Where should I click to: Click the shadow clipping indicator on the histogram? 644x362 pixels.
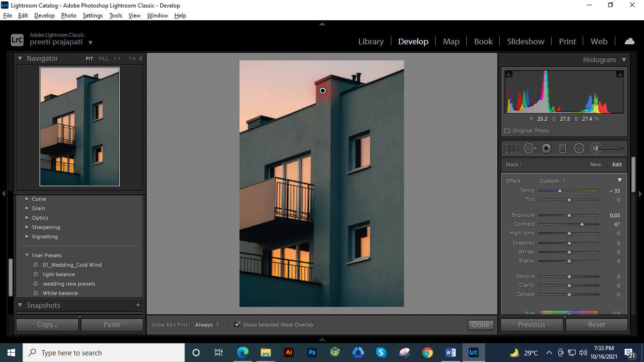click(508, 74)
